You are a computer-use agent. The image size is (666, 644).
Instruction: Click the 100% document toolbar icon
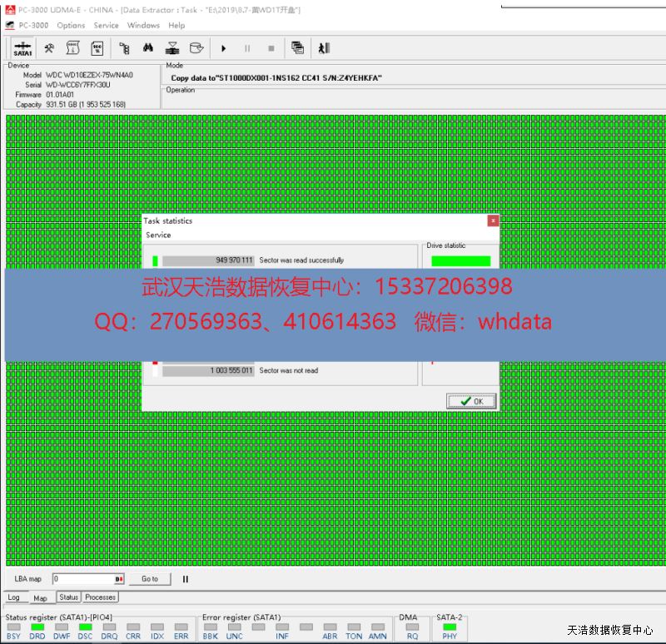tap(97, 48)
